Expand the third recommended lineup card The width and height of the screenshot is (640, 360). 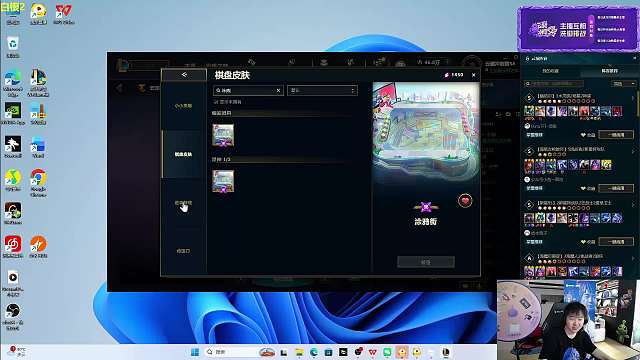633,205
